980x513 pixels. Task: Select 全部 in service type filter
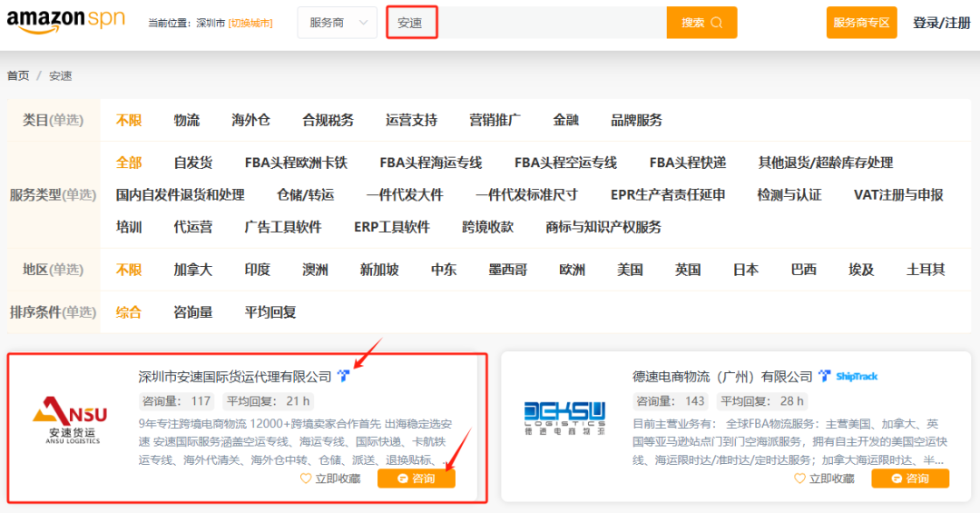129,163
